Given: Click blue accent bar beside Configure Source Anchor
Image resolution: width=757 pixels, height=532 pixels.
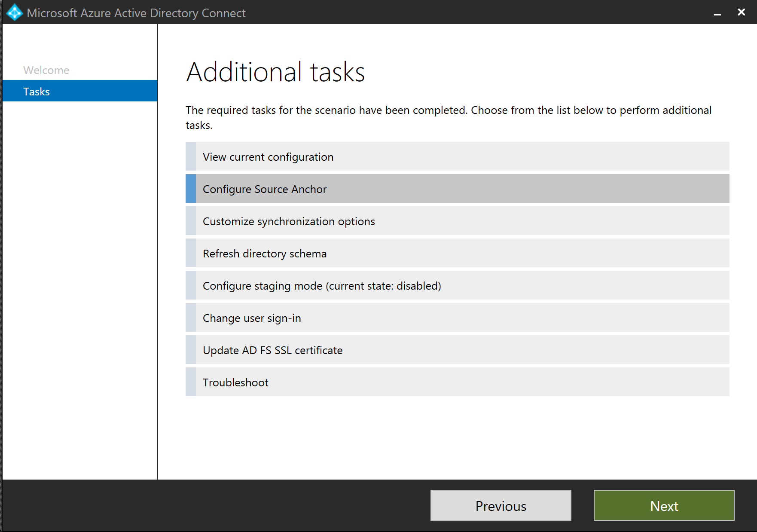Looking at the screenshot, I should (191, 189).
